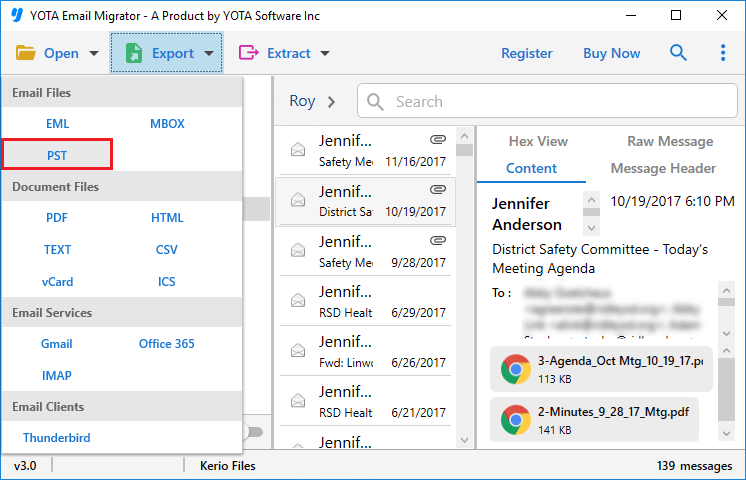Open the three-dot more options menu
Image resolution: width=746 pixels, height=480 pixels.
(x=723, y=52)
